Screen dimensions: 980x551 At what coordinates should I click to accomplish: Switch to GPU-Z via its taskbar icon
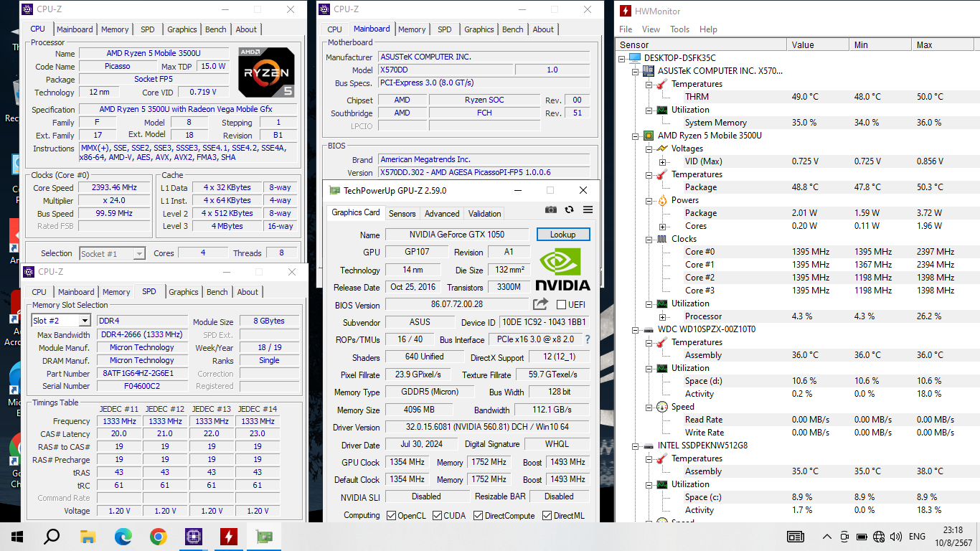(x=263, y=536)
